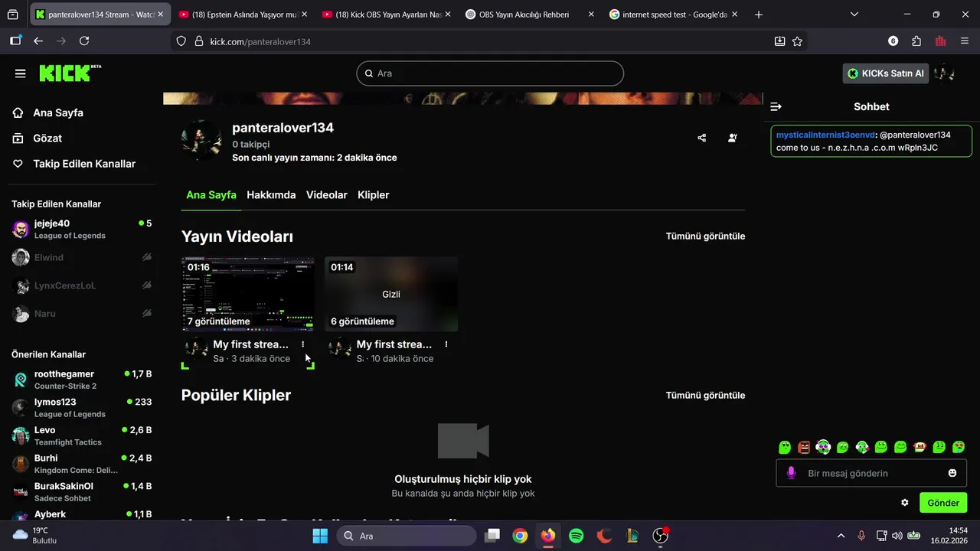980x551 pixels.
Task: Open the emoji picker in chat input
Action: pyautogui.click(x=952, y=473)
